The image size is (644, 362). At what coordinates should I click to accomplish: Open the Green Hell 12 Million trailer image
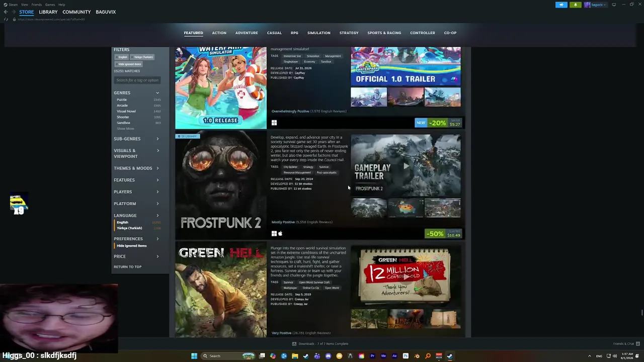[x=406, y=276]
